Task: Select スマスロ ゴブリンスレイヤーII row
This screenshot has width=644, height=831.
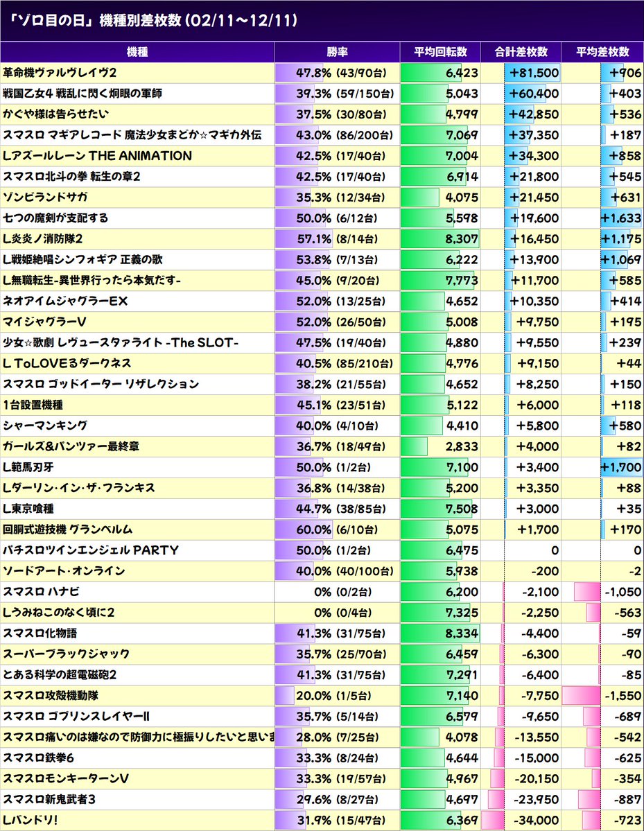Action: click(x=322, y=716)
